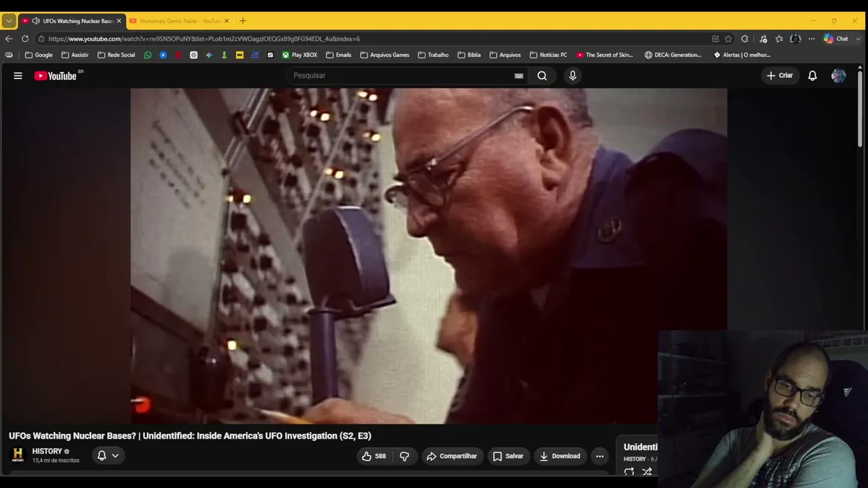Open browser settings and more menu
This screenshot has width=868, height=488.
(x=811, y=39)
